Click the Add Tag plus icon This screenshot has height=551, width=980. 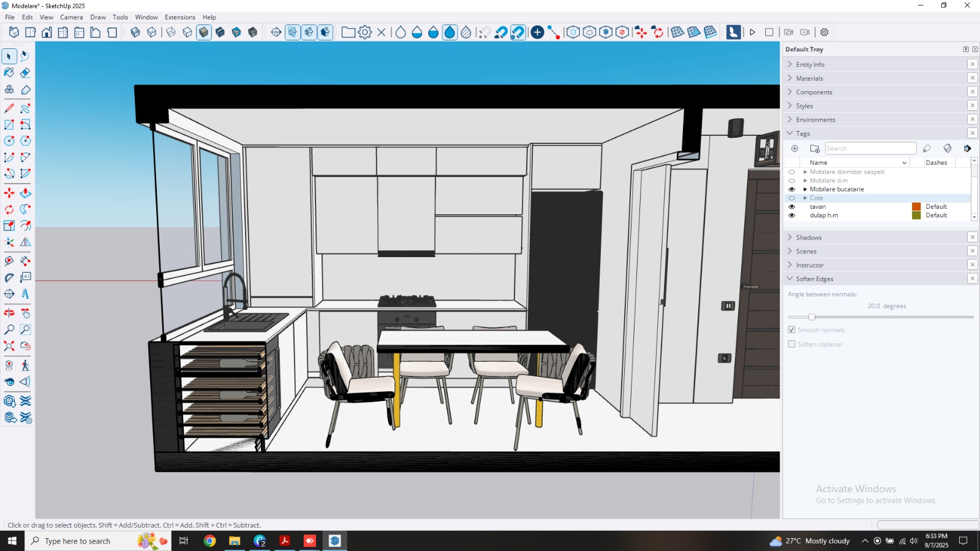pyautogui.click(x=794, y=149)
